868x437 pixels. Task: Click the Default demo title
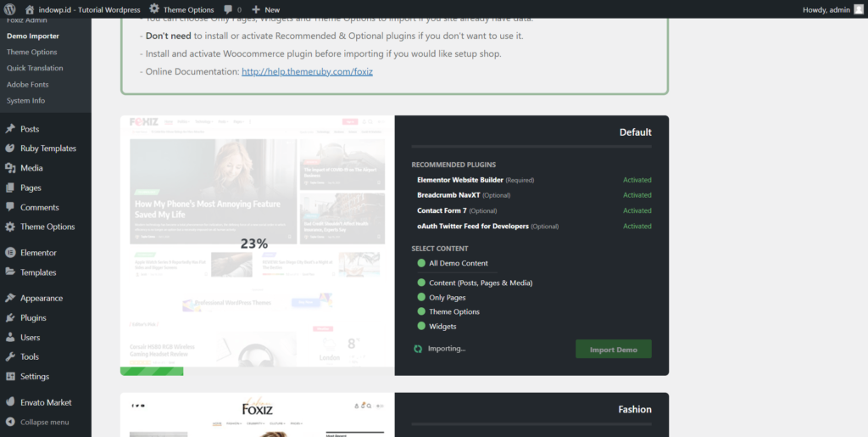coord(636,132)
